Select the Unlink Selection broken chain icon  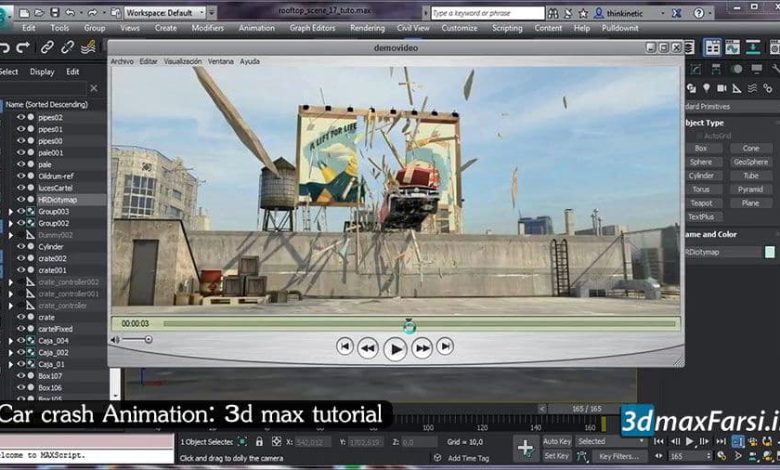pyautogui.click(x=67, y=47)
